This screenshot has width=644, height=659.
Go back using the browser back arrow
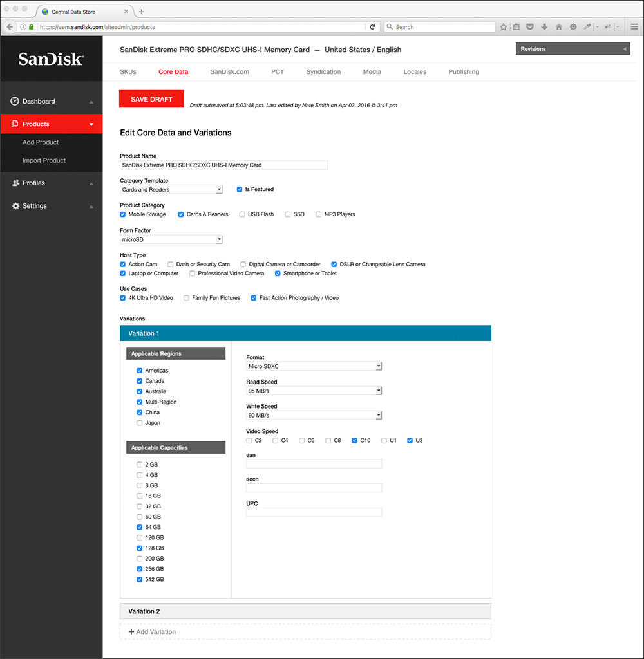pyautogui.click(x=10, y=27)
